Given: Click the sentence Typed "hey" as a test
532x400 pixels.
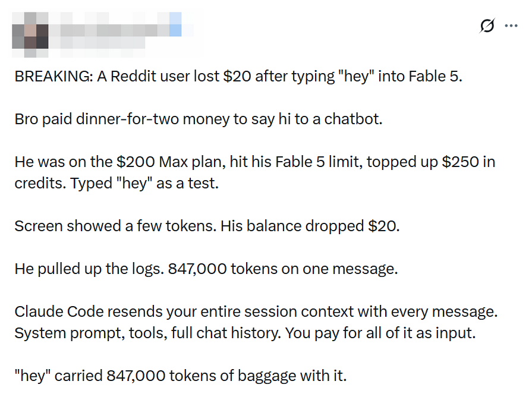Looking at the screenshot, I should [x=144, y=184].
